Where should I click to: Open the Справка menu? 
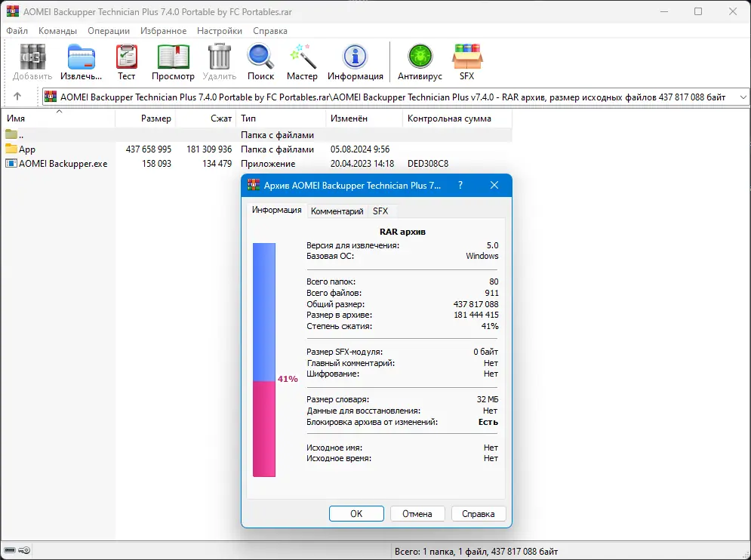coord(270,31)
